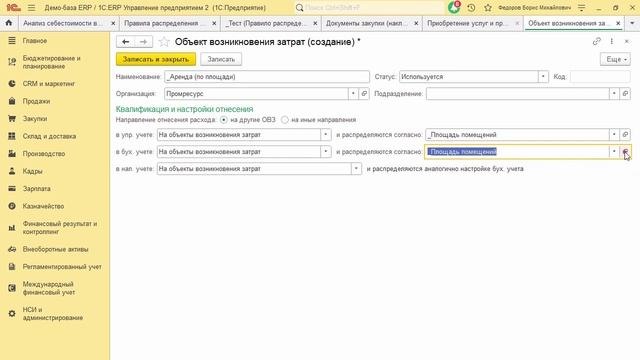This screenshot has height=360, width=640.
Task: Click the Подразделение input field
Action: 518,93
